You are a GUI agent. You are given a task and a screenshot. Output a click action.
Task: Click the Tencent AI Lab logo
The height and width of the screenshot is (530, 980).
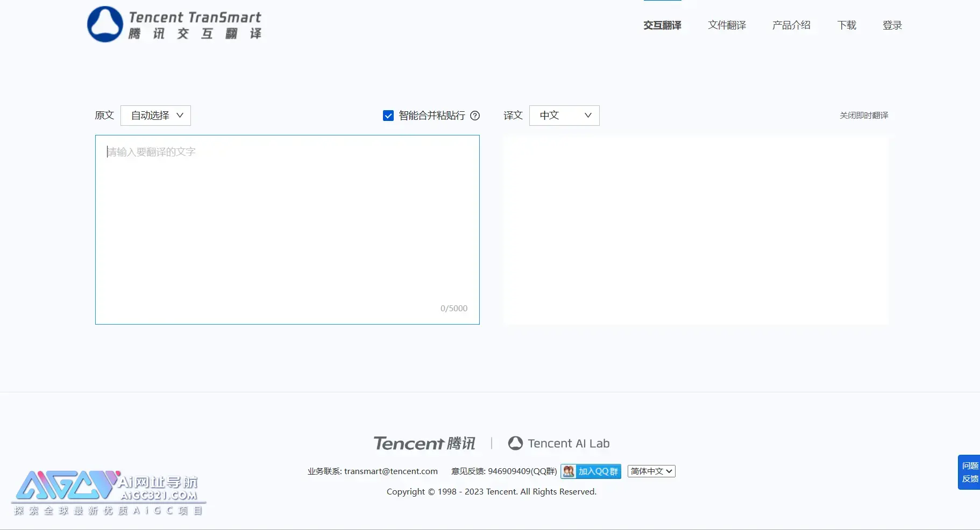coord(559,443)
